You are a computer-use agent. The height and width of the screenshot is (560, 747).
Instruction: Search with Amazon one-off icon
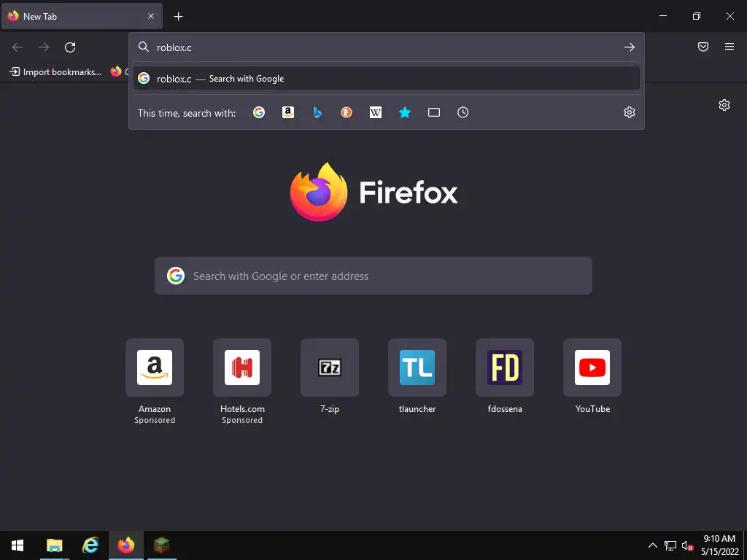click(x=287, y=112)
